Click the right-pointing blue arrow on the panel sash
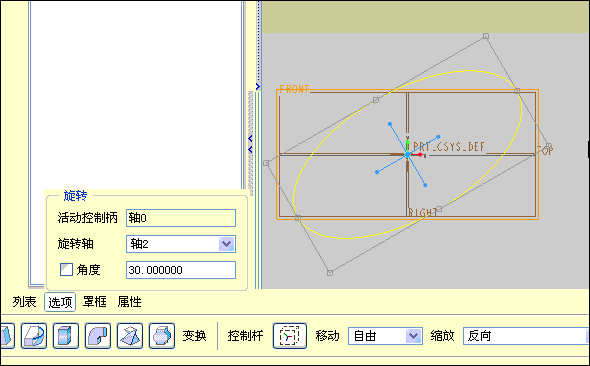This screenshot has width=590, height=366. pyautogui.click(x=258, y=87)
